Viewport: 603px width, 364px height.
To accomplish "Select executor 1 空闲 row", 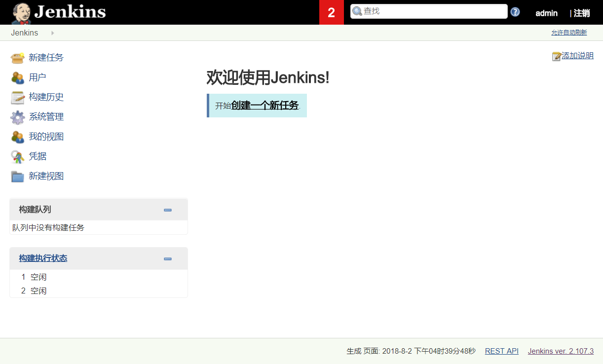I will pos(99,277).
